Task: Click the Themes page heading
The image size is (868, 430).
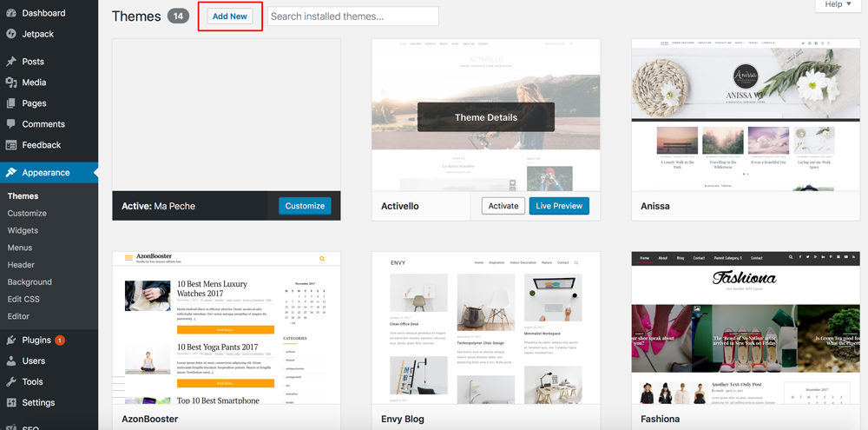Action: 136,16
